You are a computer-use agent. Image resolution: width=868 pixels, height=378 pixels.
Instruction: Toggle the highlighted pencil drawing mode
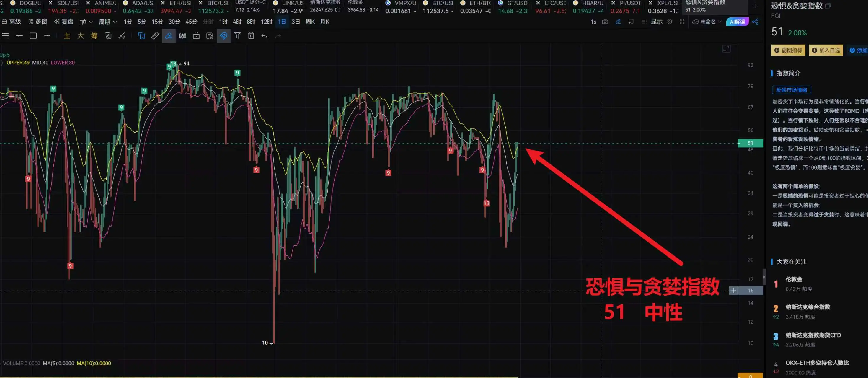pyautogui.click(x=169, y=36)
